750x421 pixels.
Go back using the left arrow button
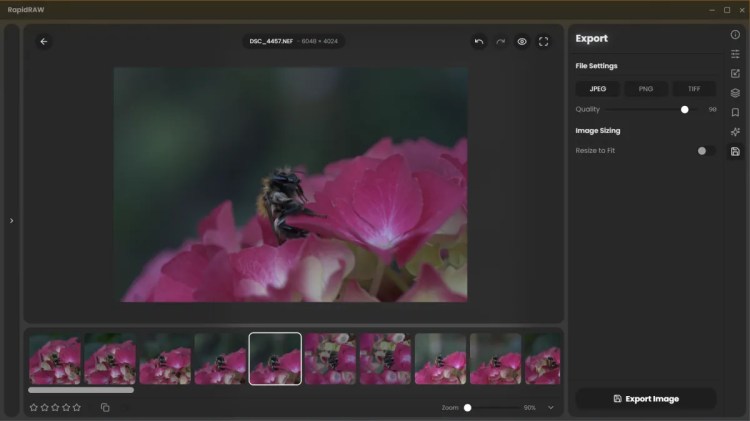click(x=43, y=42)
